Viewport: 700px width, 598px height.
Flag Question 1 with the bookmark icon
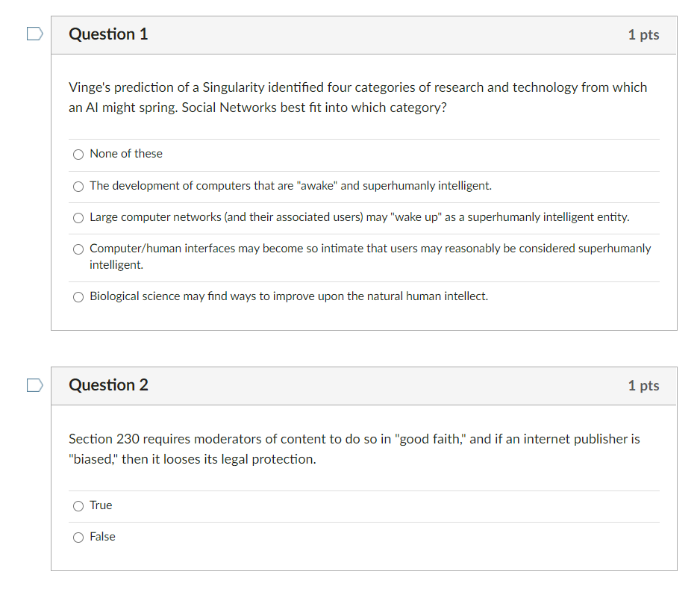[34, 33]
